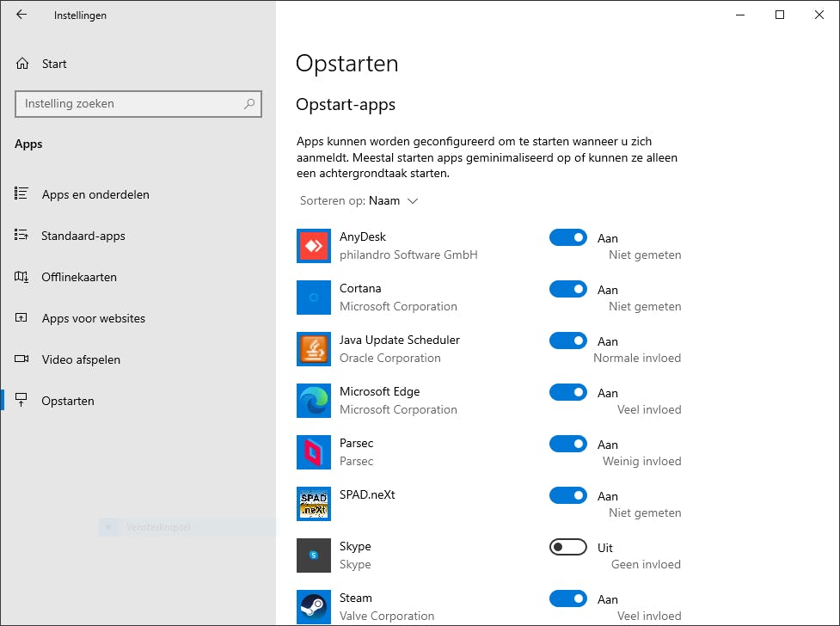Click the Microsoft Edge app icon
This screenshot has width=840, height=626.
(x=313, y=401)
